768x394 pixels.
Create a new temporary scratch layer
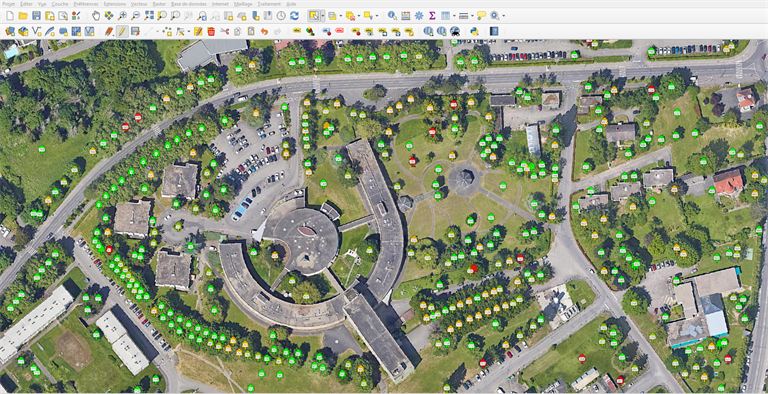tap(63, 31)
